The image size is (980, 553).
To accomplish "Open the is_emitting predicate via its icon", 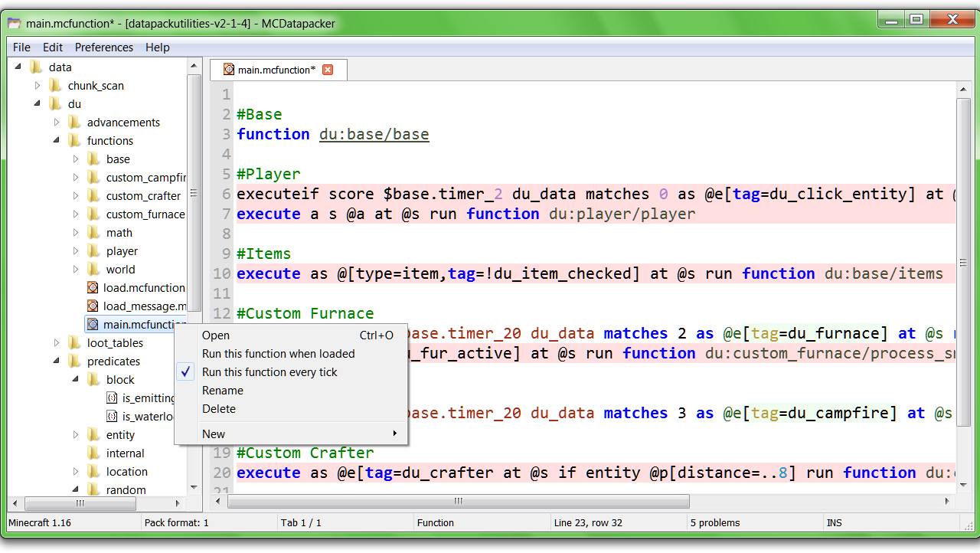I will click(x=112, y=398).
